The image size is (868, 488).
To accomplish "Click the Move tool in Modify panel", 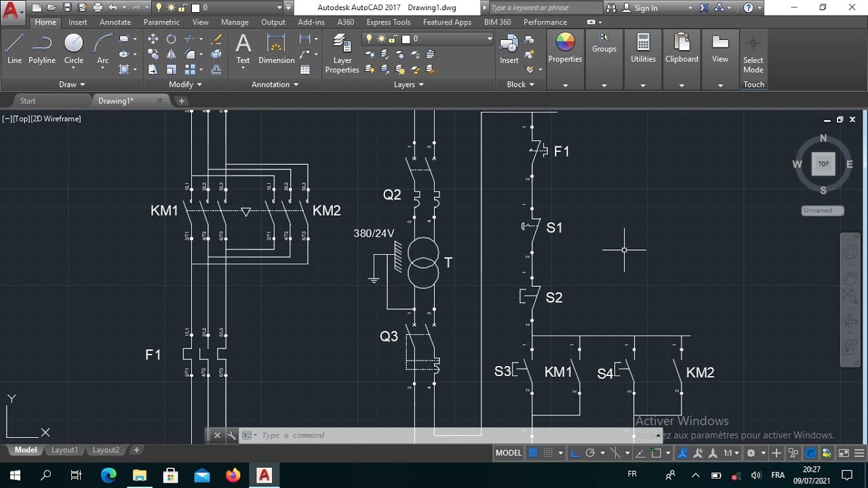I will pyautogui.click(x=153, y=39).
